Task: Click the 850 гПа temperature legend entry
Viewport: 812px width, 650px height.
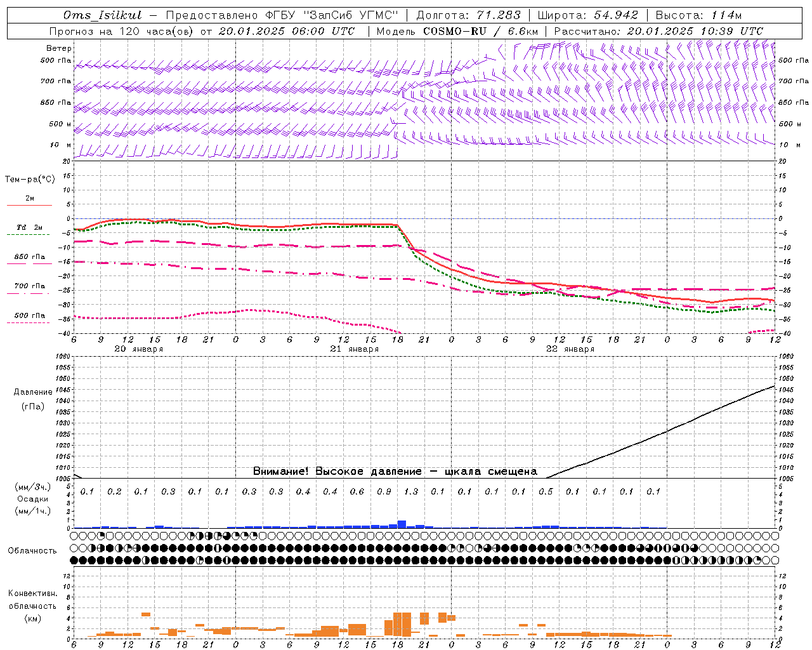Action: 30,257
